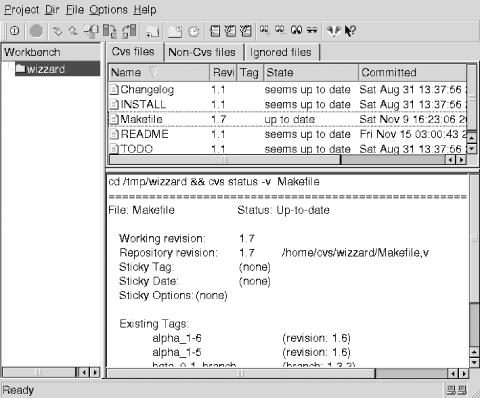Click output pane vertical scrollbar down arrow

474,362
